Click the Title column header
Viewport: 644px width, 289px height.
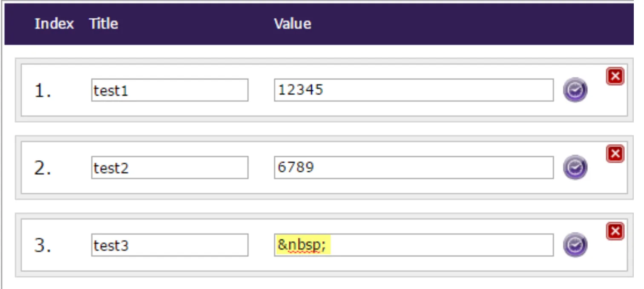point(104,23)
